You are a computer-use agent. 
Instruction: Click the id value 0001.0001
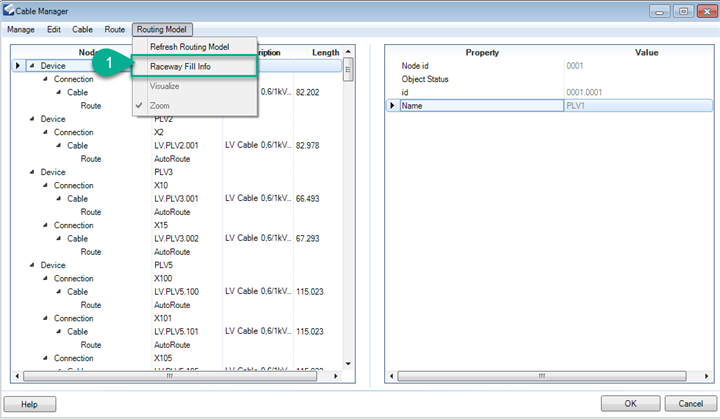click(x=584, y=92)
